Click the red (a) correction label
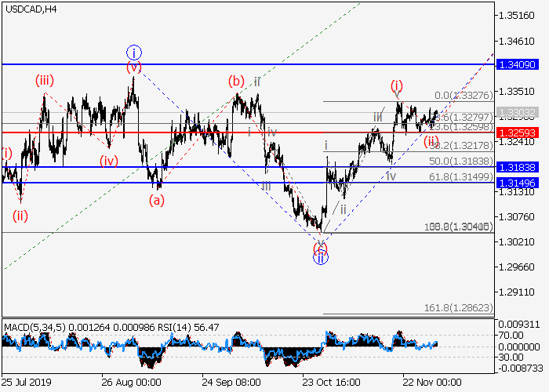549x392 pixels. click(158, 199)
